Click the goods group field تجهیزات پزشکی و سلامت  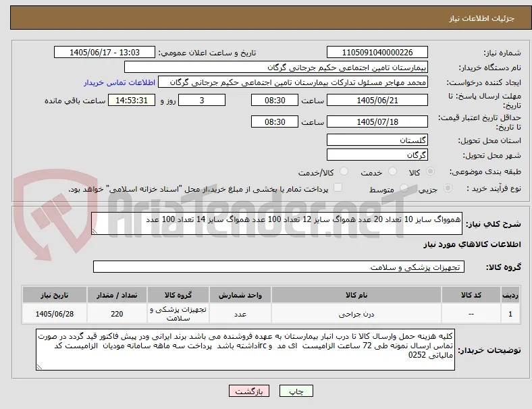point(279,267)
